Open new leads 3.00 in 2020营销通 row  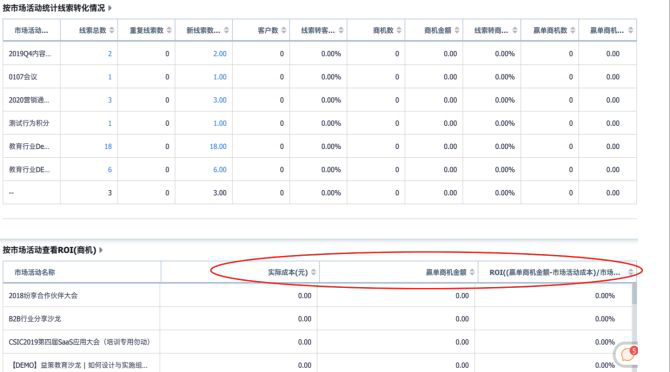pyautogui.click(x=220, y=100)
